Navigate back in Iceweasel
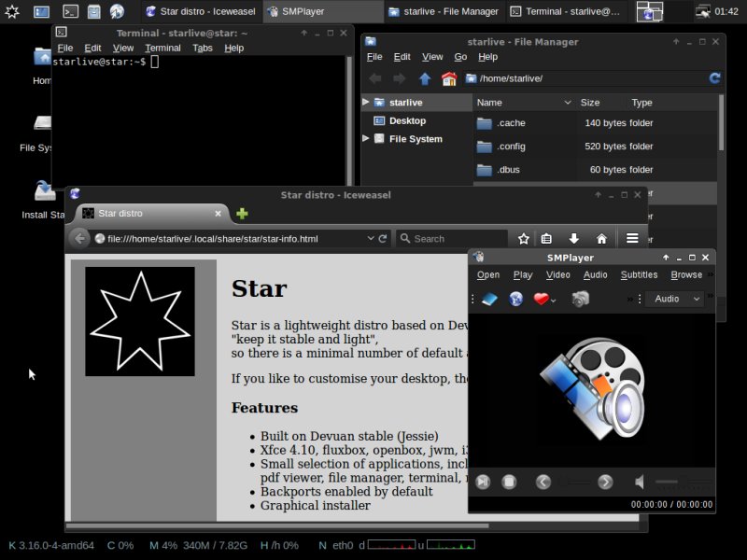 click(80, 238)
